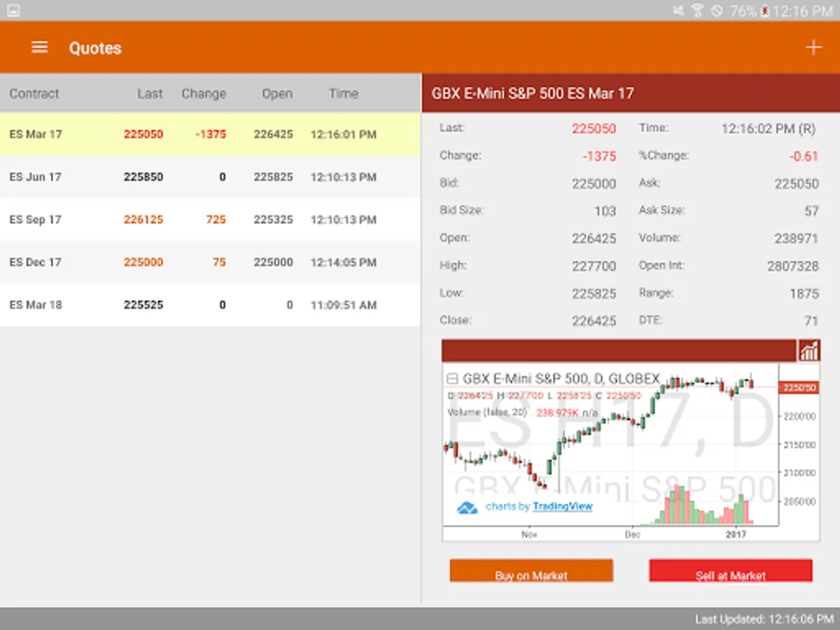Tap the Ask value 225050 in details

click(797, 184)
